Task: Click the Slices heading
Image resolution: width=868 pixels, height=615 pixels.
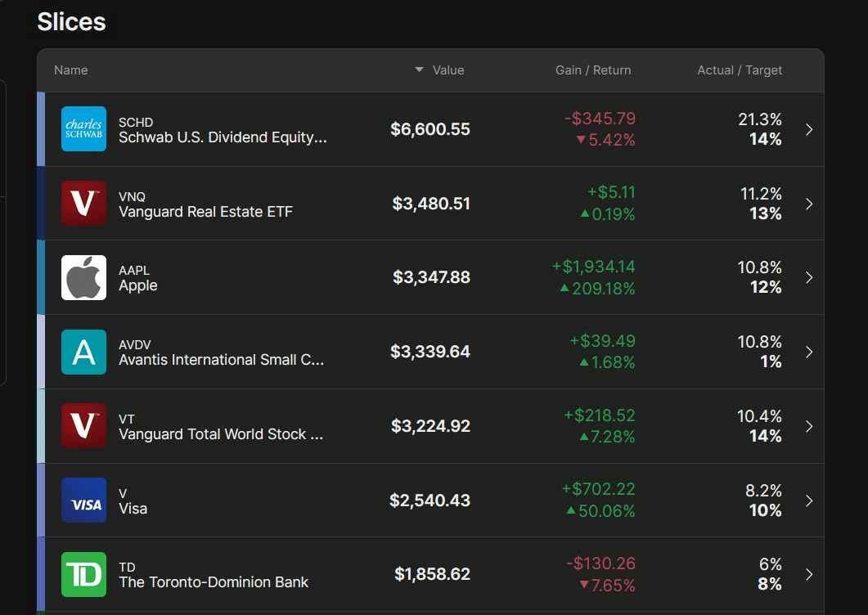Action: [x=71, y=22]
